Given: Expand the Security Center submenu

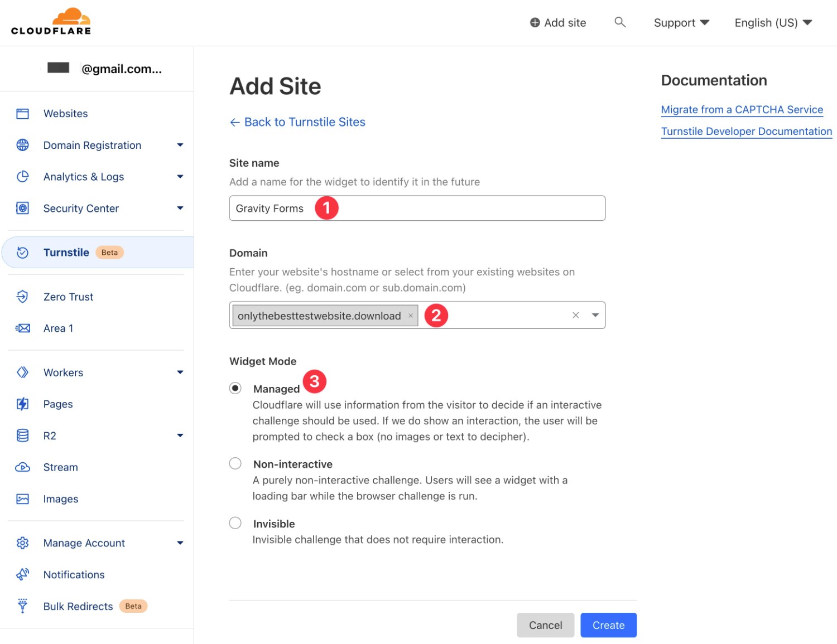Looking at the screenshot, I should pyautogui.click(x=180, y=209).
